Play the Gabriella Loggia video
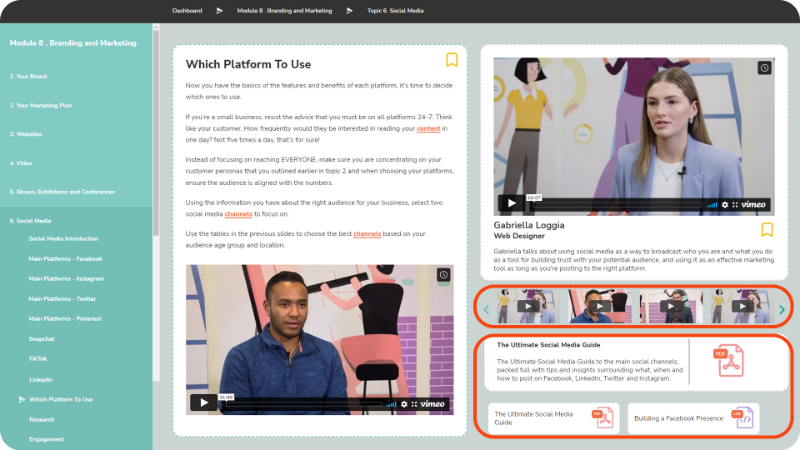 [511, 203]
